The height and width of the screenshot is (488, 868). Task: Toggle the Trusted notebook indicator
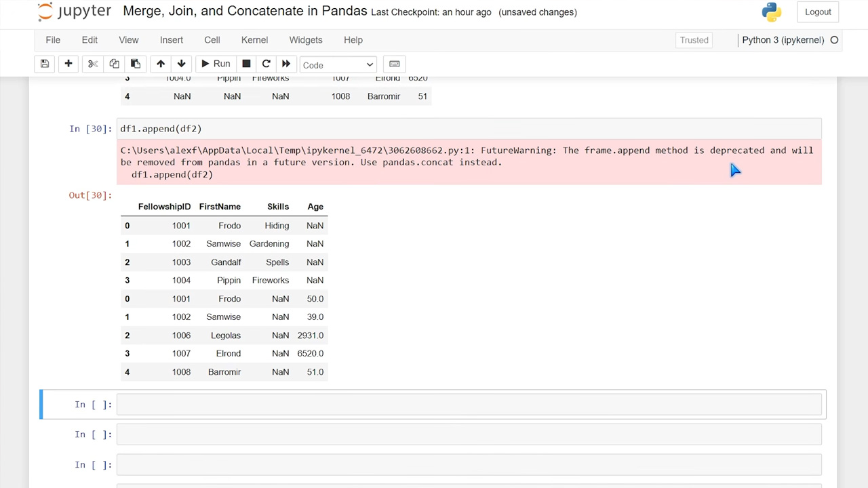(x=694, y=40)
